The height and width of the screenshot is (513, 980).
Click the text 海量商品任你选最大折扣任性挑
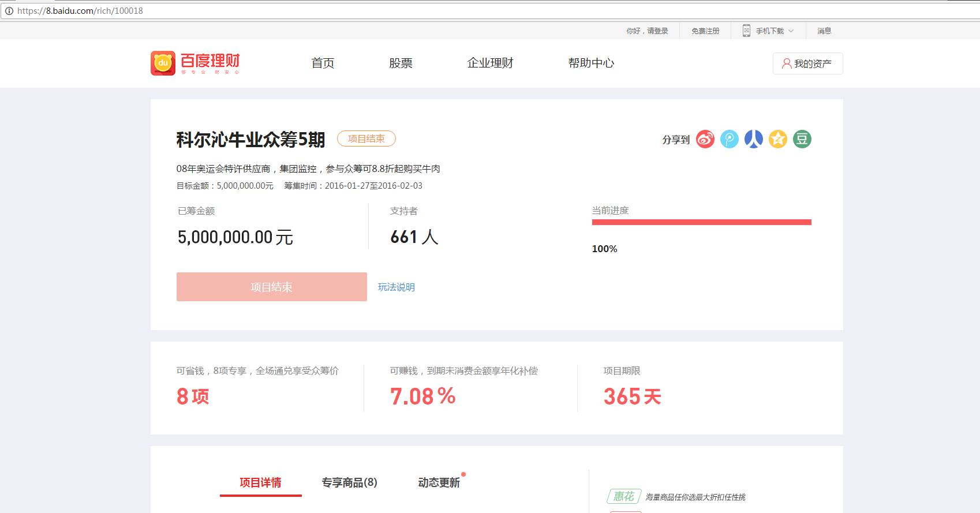pos(695,497)
